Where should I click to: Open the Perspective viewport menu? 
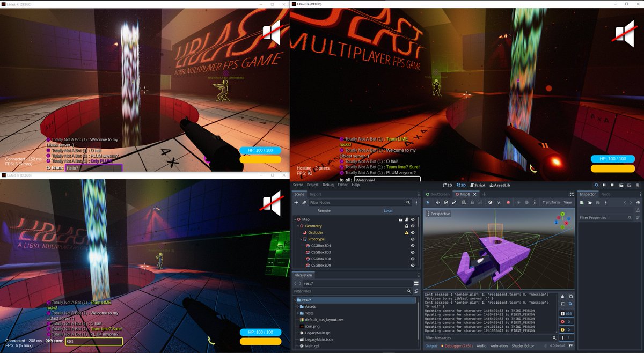click(x=438, y=214)
